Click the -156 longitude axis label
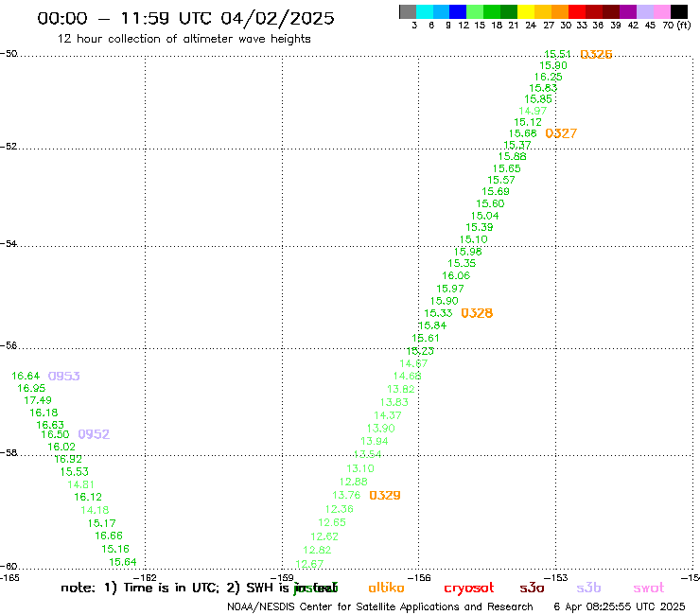The width and height of the screenshot is (700, 615). point(419,577)
